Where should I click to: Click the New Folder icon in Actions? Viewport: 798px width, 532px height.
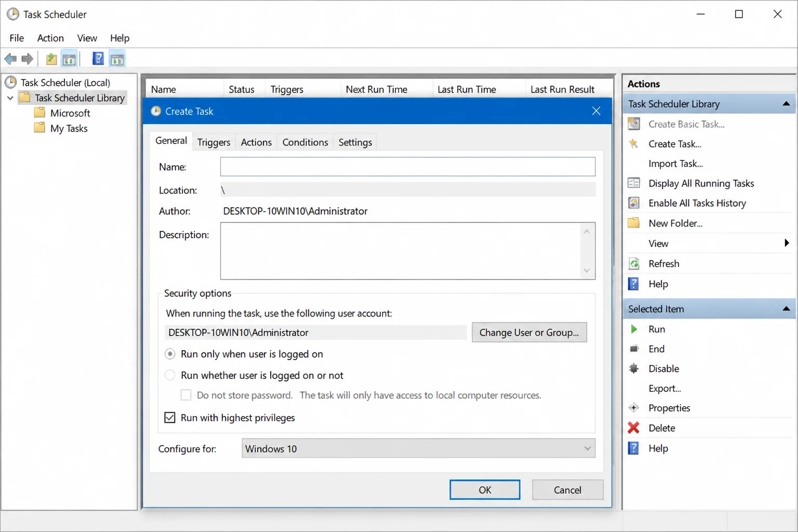click(x=634, y=223)
